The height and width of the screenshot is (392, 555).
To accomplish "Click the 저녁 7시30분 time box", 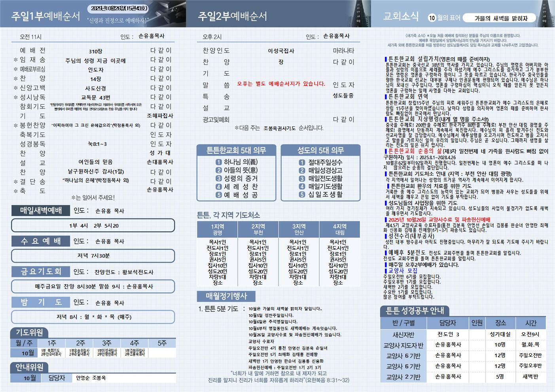I will [93, 256].
